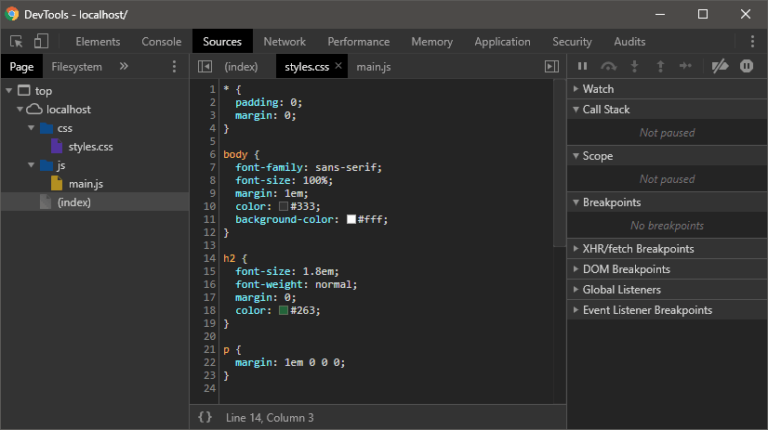768x430 pixels.
Task: Expand XHR/fetch Breakpoints section
Action: point(638,248)
